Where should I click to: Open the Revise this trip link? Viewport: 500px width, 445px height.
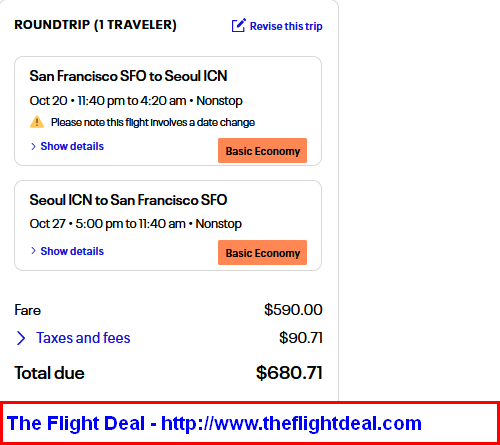tap(286, 26)
